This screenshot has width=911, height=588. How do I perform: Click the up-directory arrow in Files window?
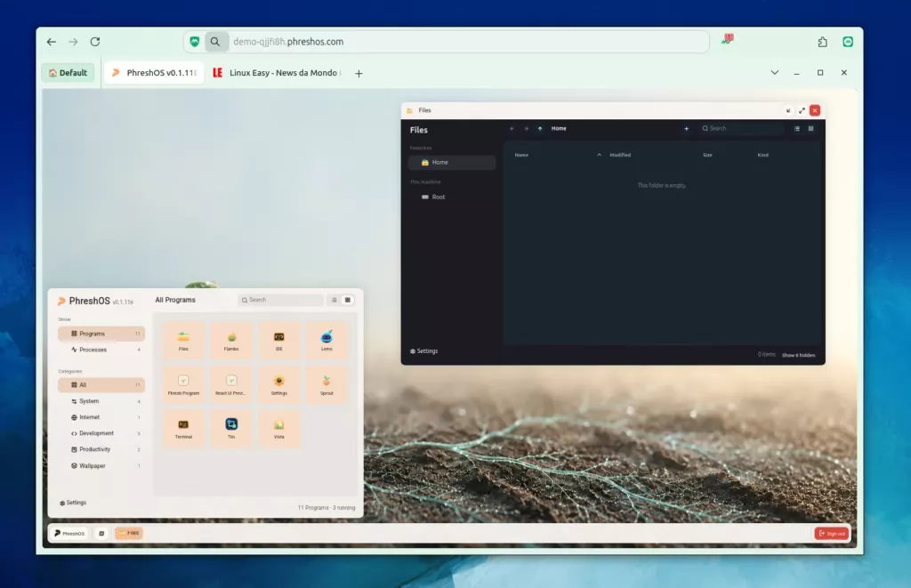point(540,128)
